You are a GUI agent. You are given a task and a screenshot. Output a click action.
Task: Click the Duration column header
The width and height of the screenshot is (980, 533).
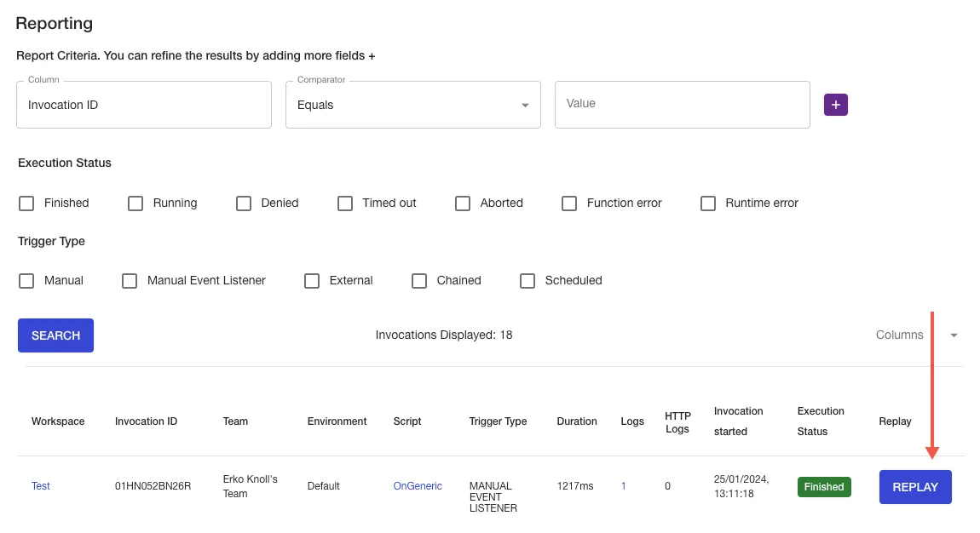(x=577, y=421)
